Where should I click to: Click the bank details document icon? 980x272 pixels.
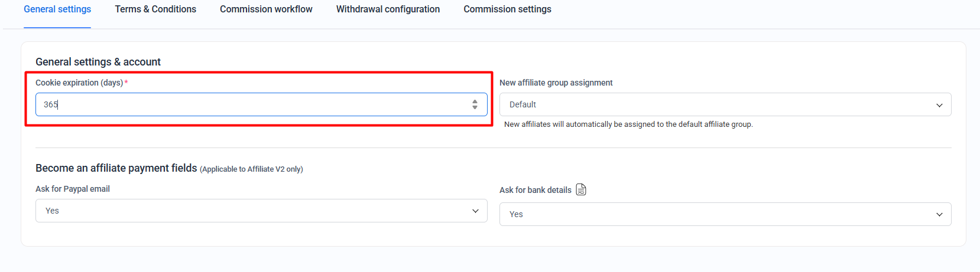581,189
